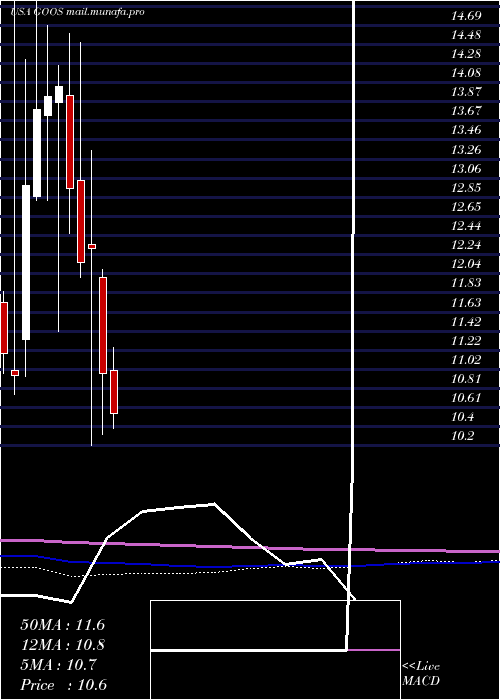Select the 14.69 price axis label
Image resolution: width=500 pixels, height=700 pixels.
pos(466,17)
